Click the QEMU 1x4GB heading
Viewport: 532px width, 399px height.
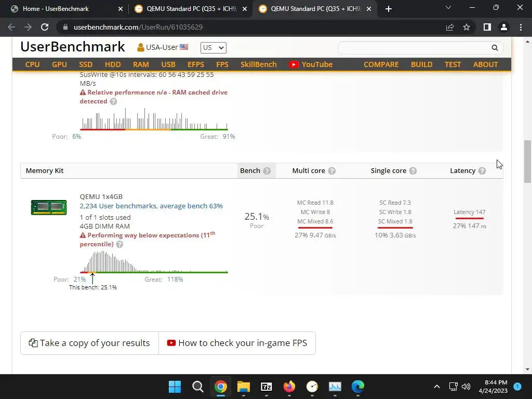click(x=101, y=196)
